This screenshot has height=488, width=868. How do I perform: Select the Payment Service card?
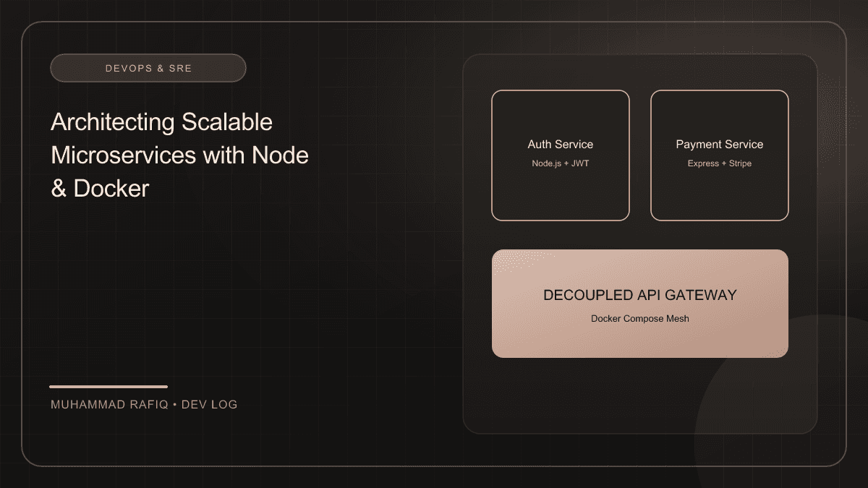[720, 155]
